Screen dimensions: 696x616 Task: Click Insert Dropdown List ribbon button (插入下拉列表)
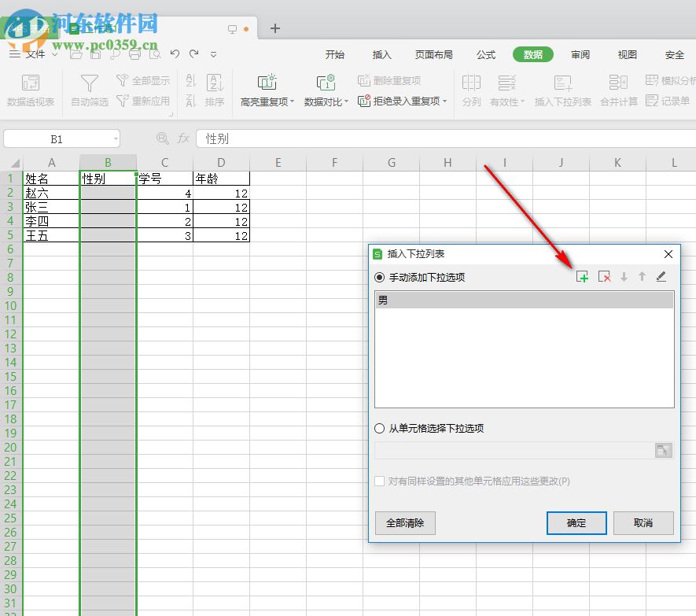coord(563,90)
